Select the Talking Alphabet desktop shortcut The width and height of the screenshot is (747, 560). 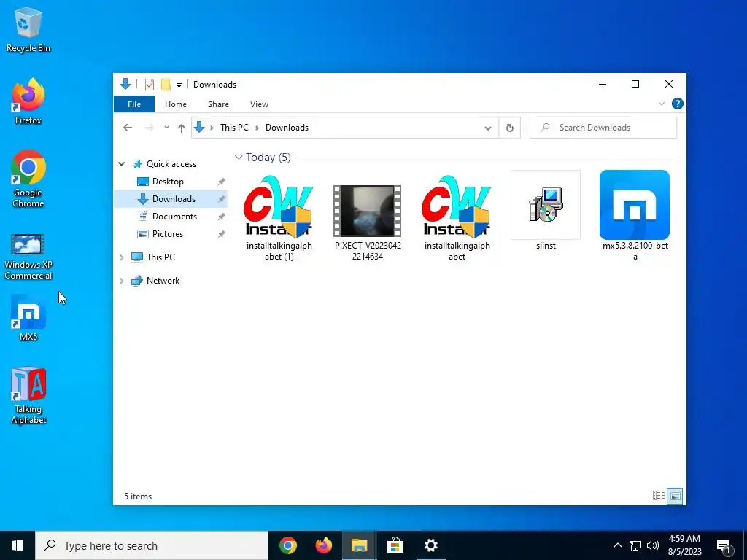28,395
